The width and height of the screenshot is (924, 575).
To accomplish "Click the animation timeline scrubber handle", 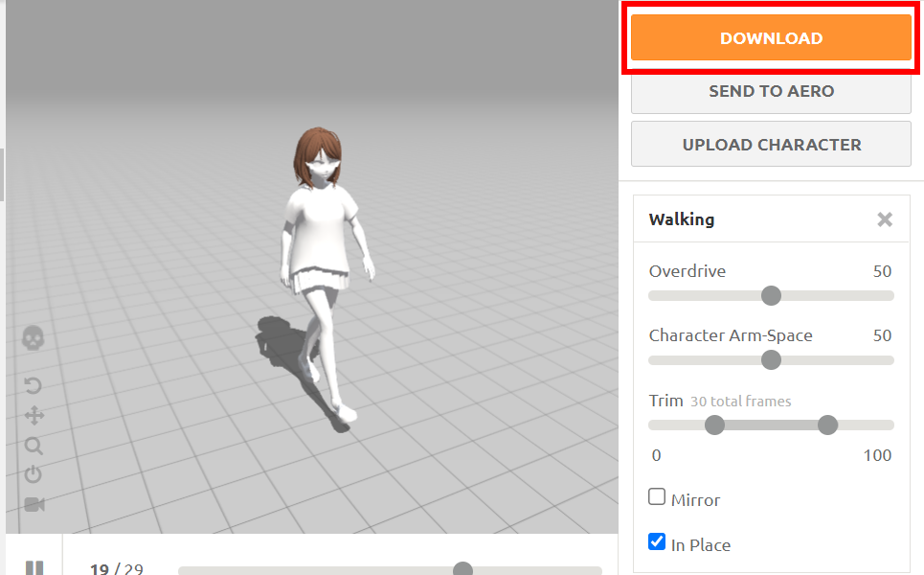I will [x=463, y=569].
